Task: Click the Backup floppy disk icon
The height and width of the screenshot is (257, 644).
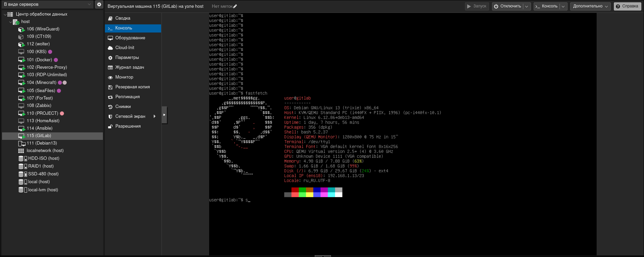Action: click(110, 87)
